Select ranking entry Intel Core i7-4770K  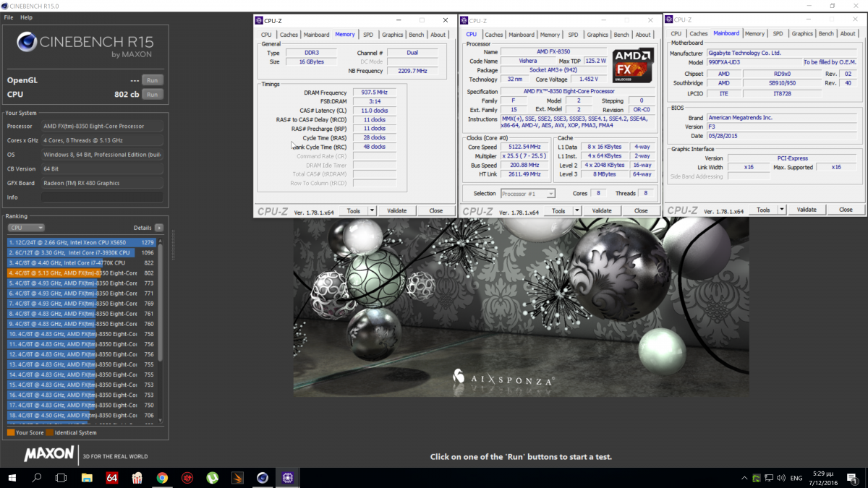coord(81,262)
